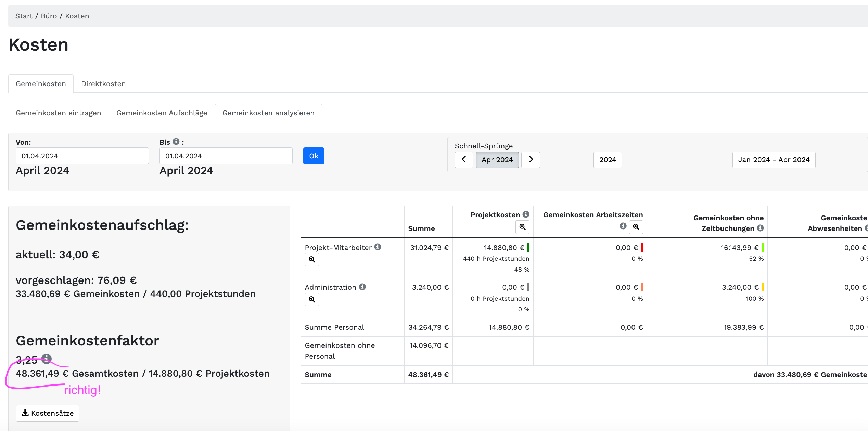Click the Summe column header
This screenshot has width=868, height=431.
tap(421, 228)
